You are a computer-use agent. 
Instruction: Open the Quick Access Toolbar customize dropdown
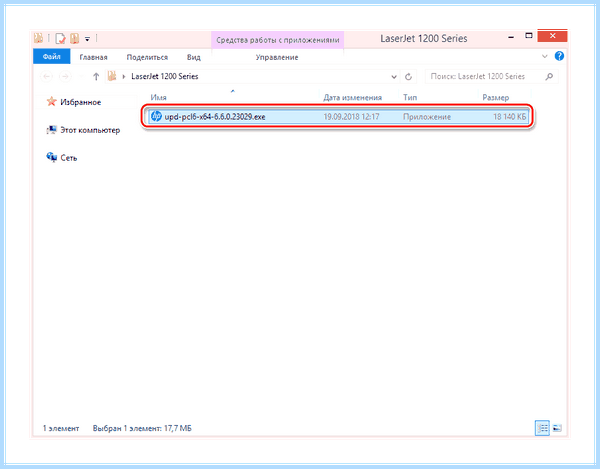[87, 39]
